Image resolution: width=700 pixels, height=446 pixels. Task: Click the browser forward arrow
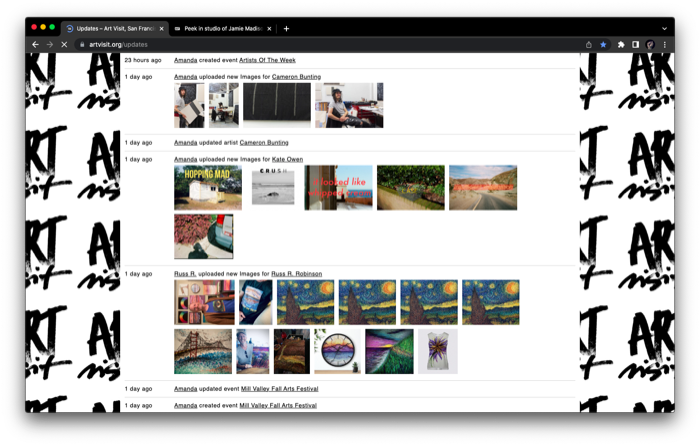tap(50, 45)
